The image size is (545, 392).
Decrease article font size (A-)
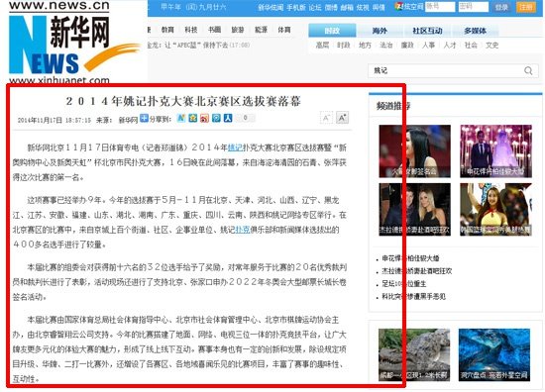pos(326,118)
